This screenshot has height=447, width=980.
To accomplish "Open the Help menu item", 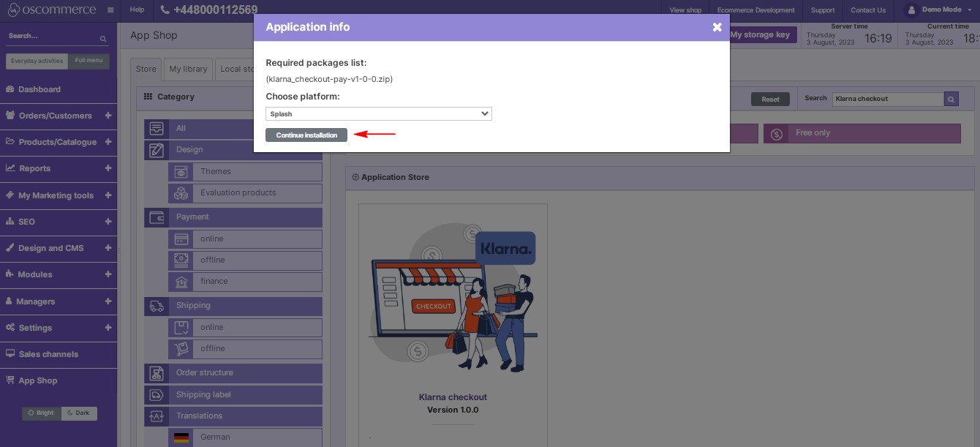I will 137,10.
